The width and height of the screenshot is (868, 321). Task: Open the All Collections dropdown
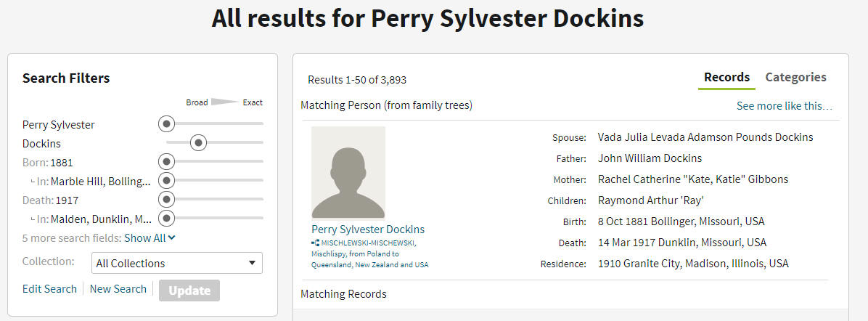tap(176, 263)
